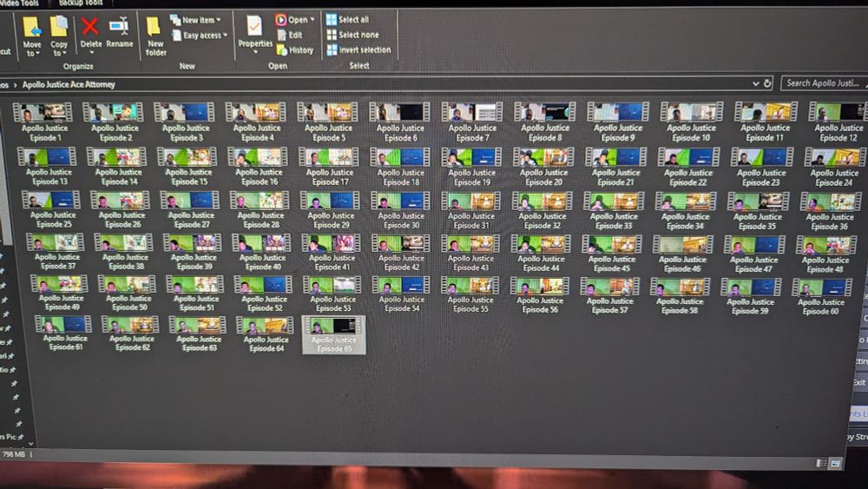Select the Apollo Justice Episode 12 video

[x=838, y=122]
